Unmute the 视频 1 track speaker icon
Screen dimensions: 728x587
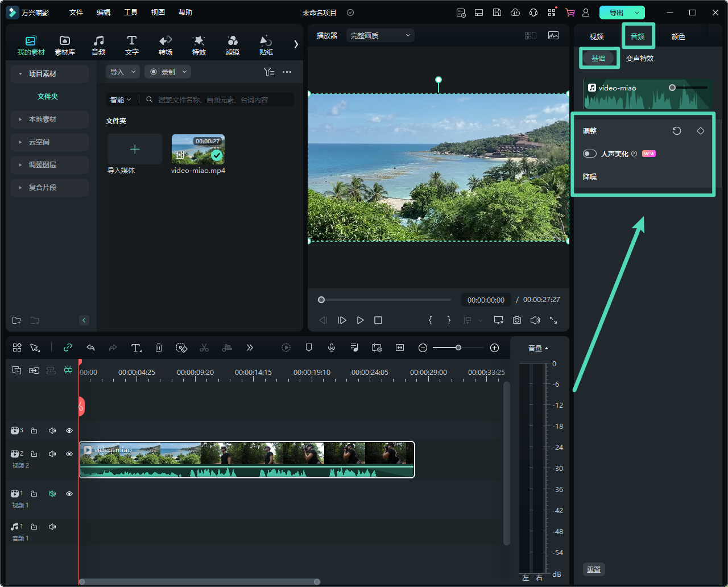click(52, 494)
